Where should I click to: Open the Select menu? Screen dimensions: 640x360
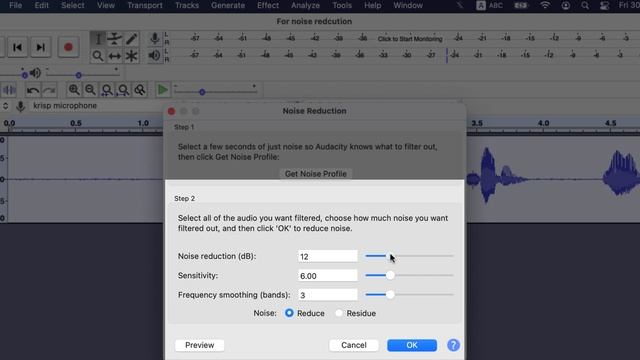73,5
